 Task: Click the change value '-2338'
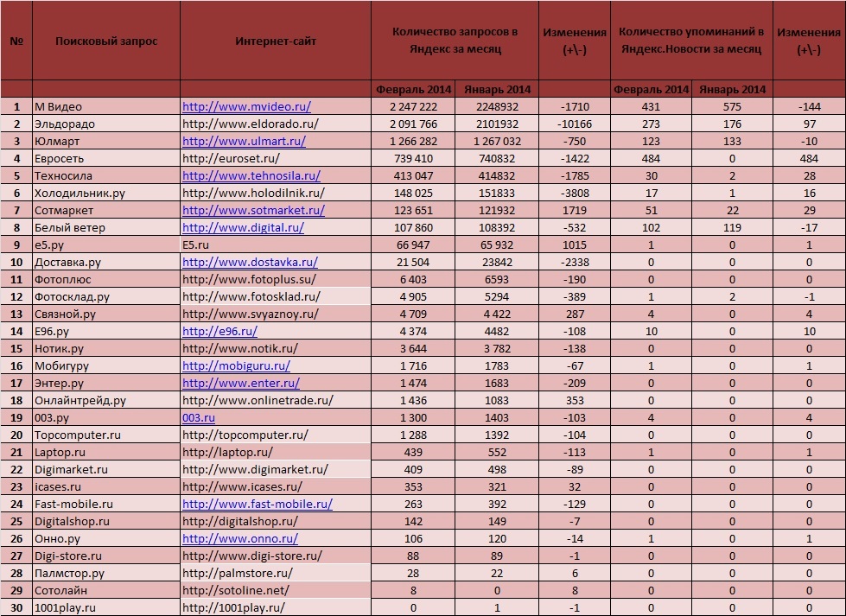(x=575, y=262)
